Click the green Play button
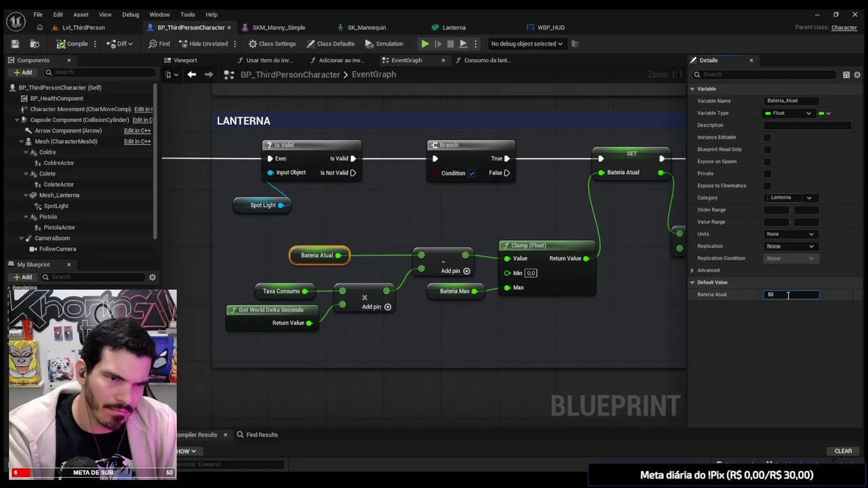Viewport: 868px width, 488px height. coord(425,43)
